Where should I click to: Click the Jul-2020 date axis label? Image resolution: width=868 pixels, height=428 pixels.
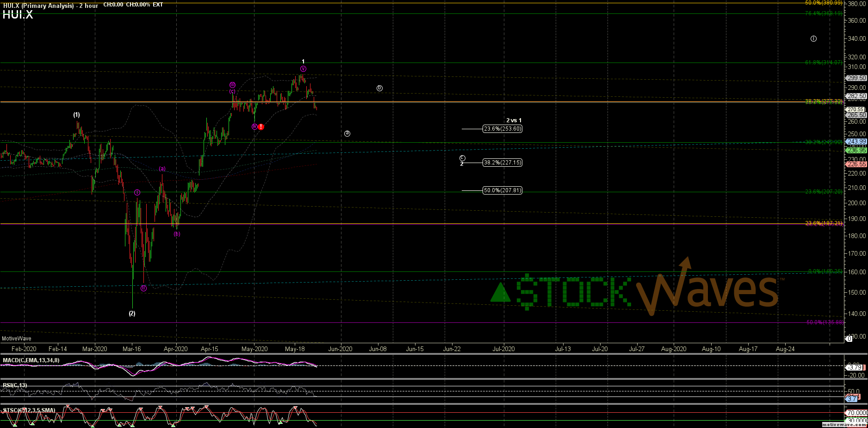click(503, 349)
